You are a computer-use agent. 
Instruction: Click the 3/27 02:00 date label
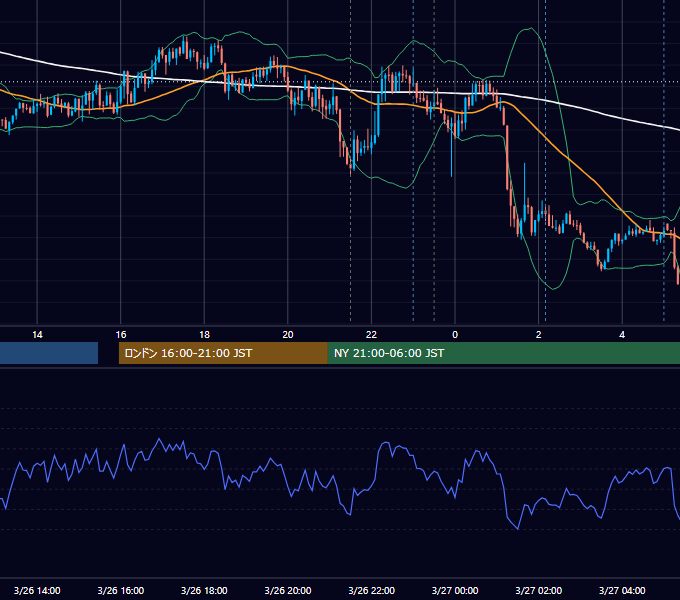click(539, 590)
